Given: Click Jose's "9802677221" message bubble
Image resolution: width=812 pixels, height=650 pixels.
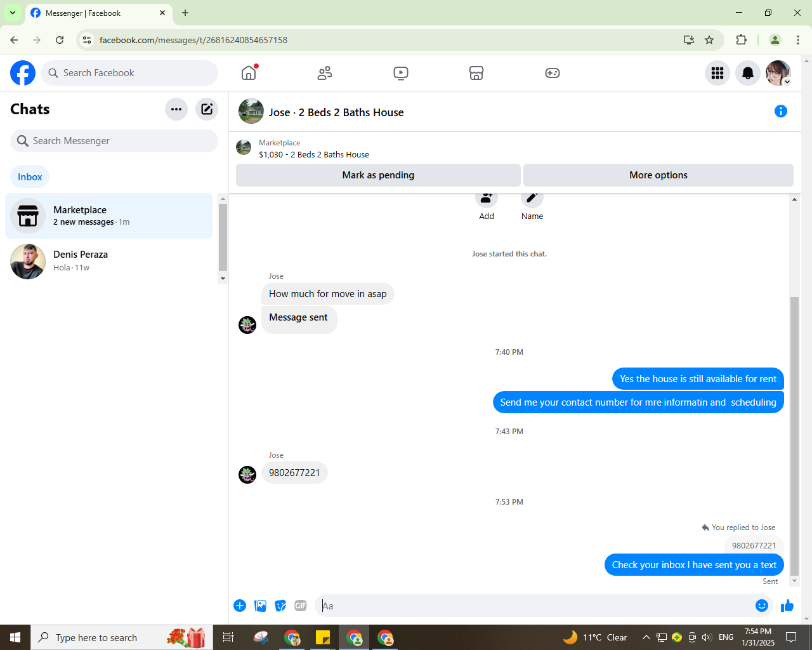Looking at the screenshot, I should coord(294,473).
